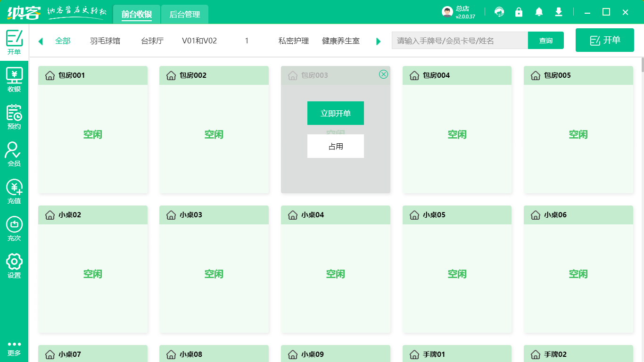Open the 会员 member icon
Screen dimensions: 644x362
(14, 154)
